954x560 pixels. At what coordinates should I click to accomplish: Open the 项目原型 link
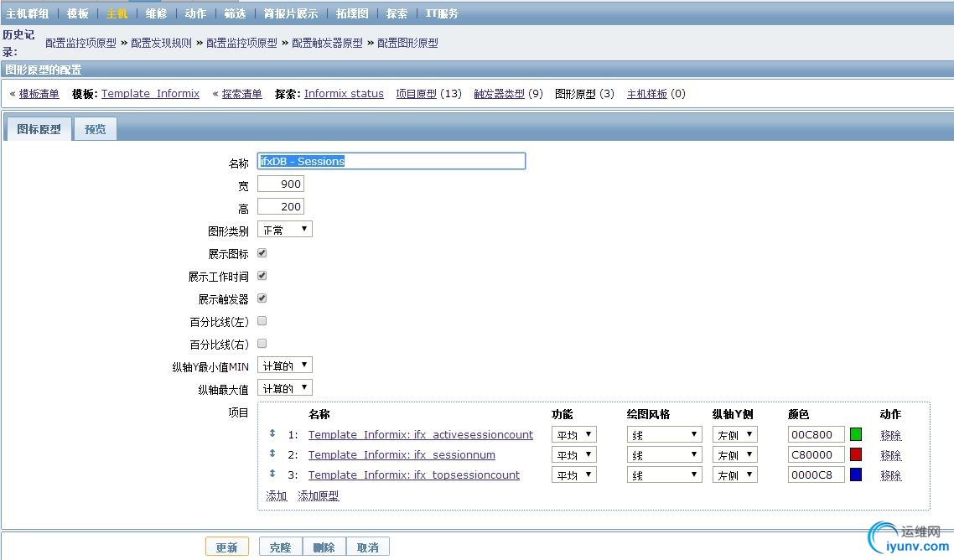click(x=416, y=94)
